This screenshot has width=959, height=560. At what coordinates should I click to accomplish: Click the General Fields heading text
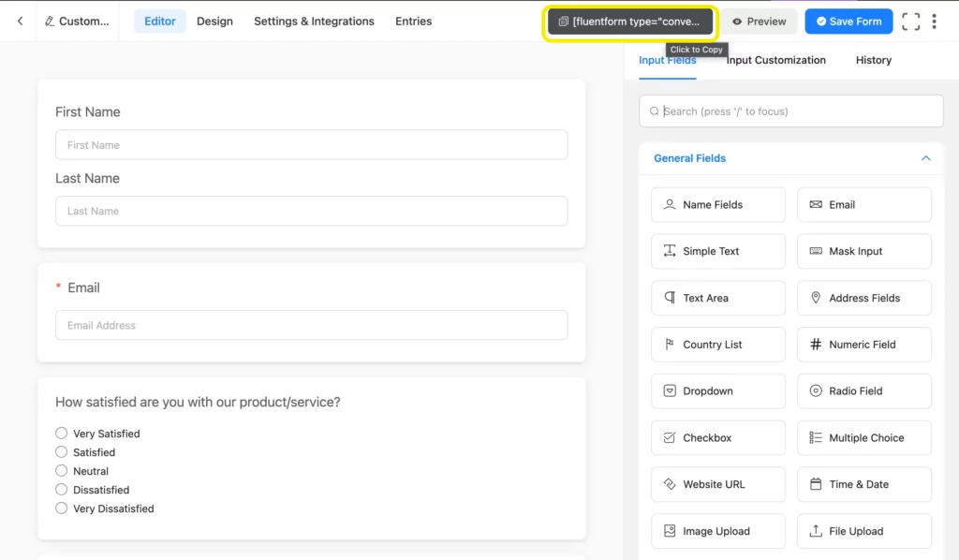click(x=689, y=158)
